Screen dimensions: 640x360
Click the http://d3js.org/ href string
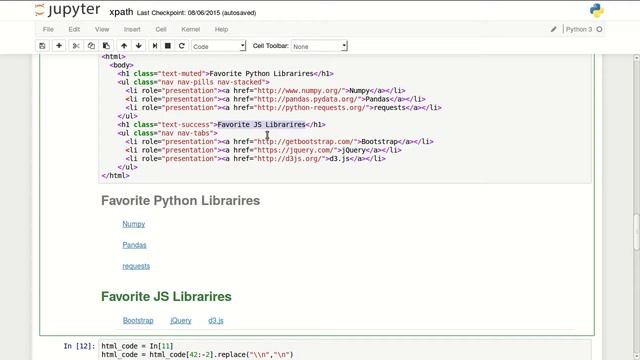[291, 159]
